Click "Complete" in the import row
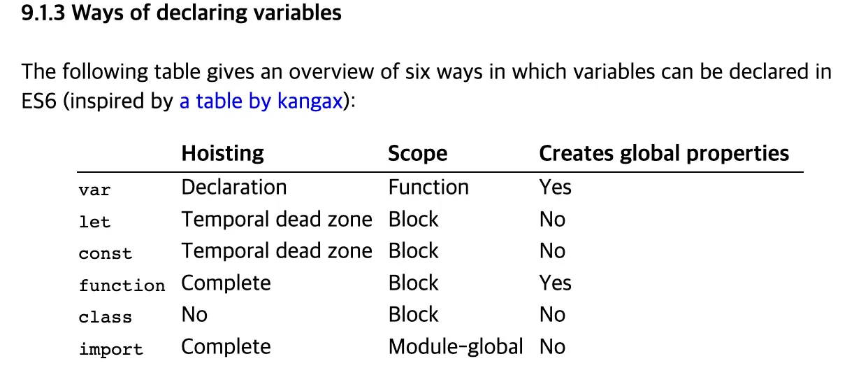The image size is (868, 389). click(x=226, y=346)
